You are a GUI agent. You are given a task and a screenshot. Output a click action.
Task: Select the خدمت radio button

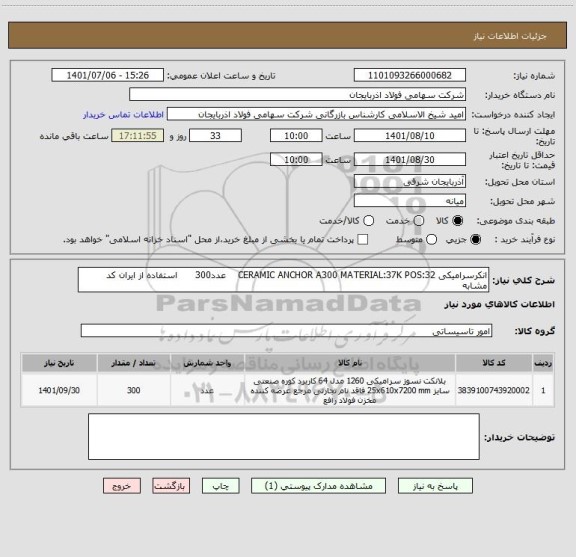[x=419, y=221]
